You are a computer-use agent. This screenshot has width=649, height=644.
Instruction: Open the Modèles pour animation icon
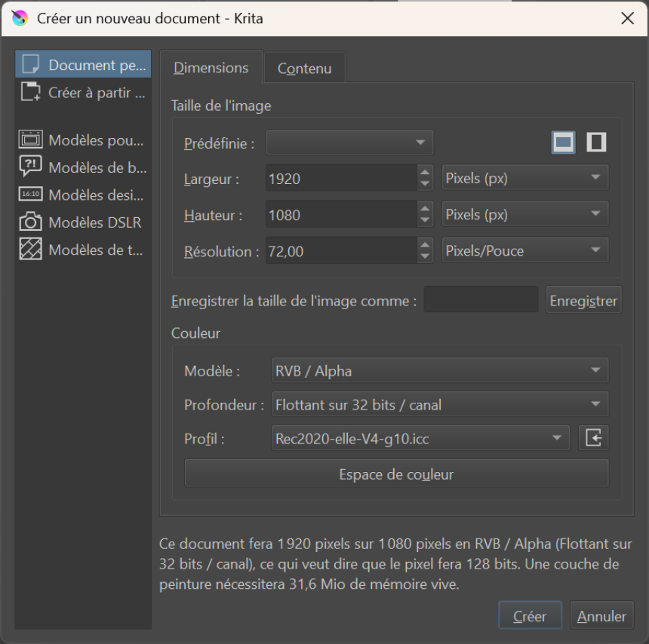tap(30, 140)
